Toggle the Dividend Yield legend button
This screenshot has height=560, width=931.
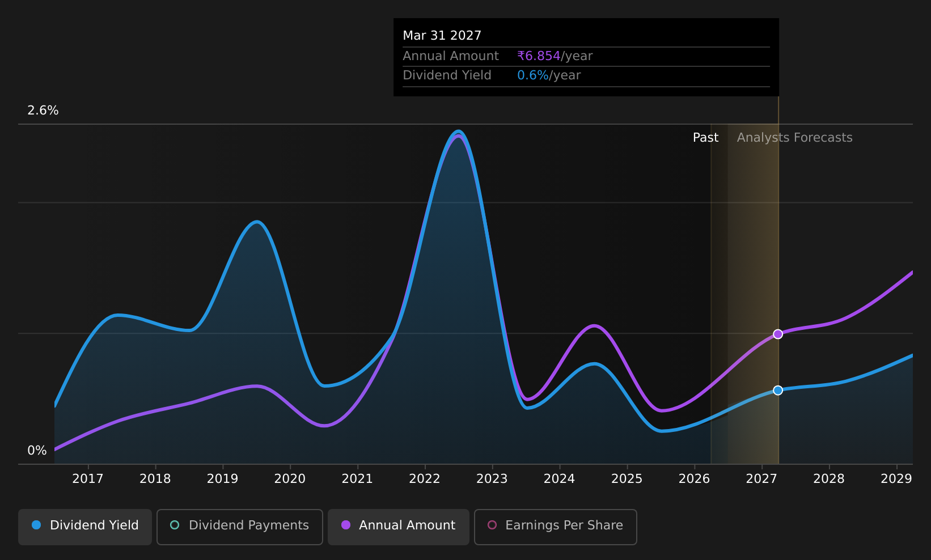point(85,527)
